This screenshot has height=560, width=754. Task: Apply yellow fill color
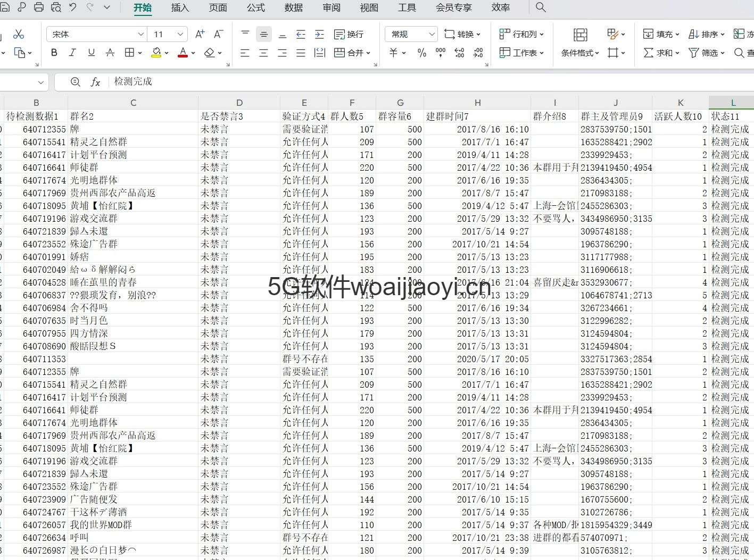click(156, 53)
